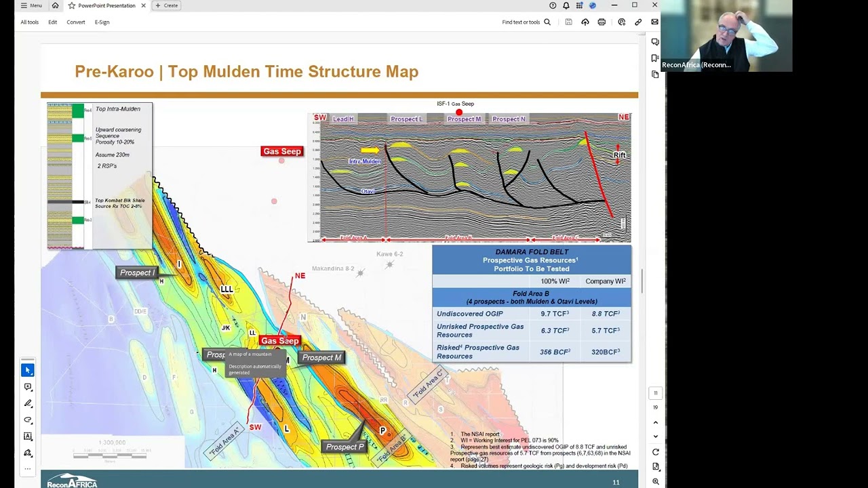Click the seismic section Prospect N label
Screen dimensions: 868x488
(509, 119)
